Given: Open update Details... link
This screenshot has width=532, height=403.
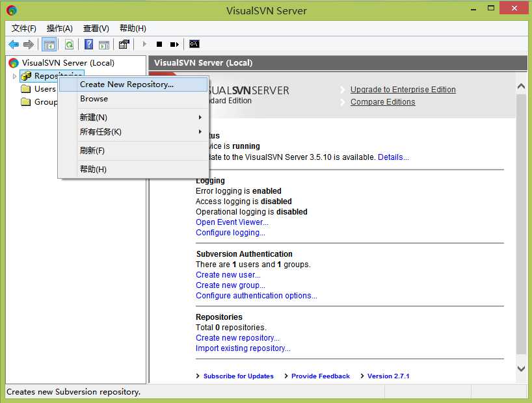Looking at the screenshot, I should pos(393,157).
